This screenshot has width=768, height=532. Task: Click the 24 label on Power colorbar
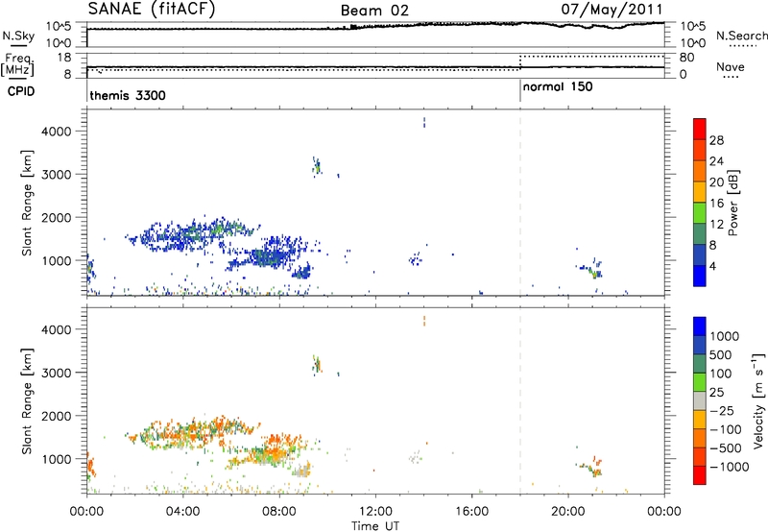click(716, 161)
